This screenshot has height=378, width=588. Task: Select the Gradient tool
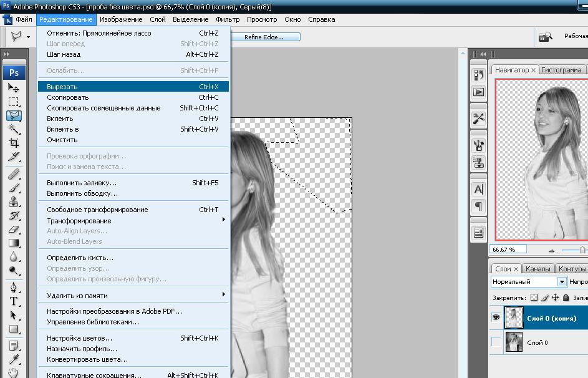[x=14, y=243]
